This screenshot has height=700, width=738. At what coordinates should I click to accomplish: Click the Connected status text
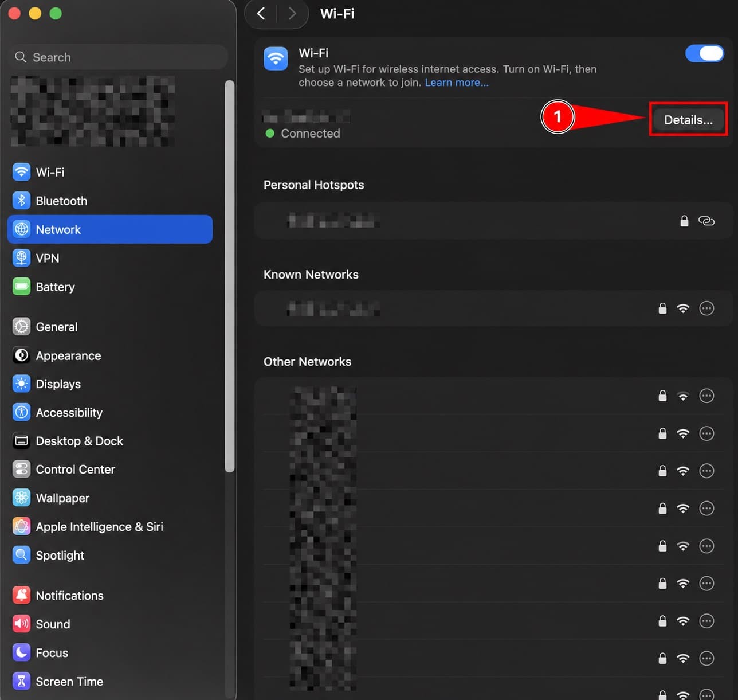click(x=310, y=133)
